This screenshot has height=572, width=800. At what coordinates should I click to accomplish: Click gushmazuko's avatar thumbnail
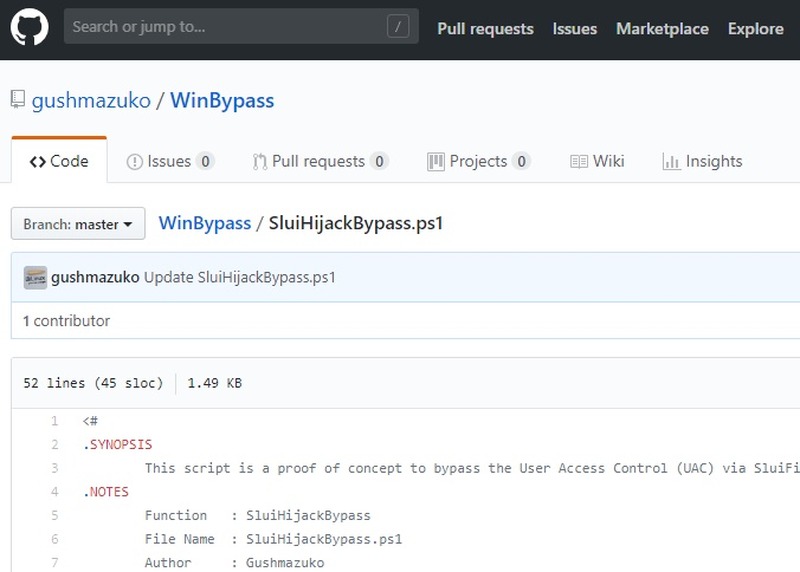tap(35, 277)
